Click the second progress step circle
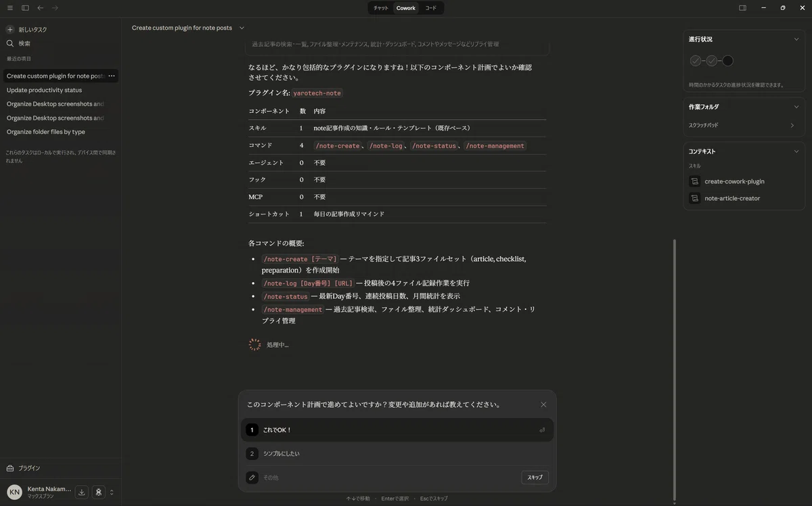This screenshot has width=812, height=506. 712,61
